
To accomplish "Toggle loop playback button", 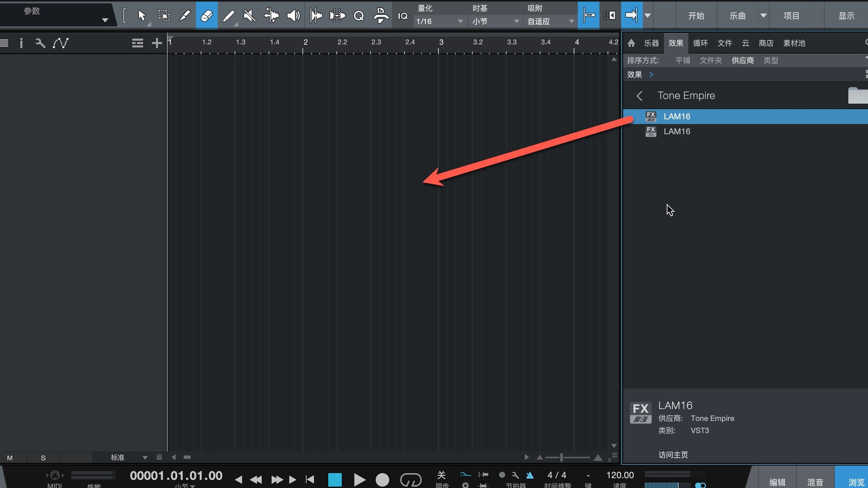I will (410, 479).
